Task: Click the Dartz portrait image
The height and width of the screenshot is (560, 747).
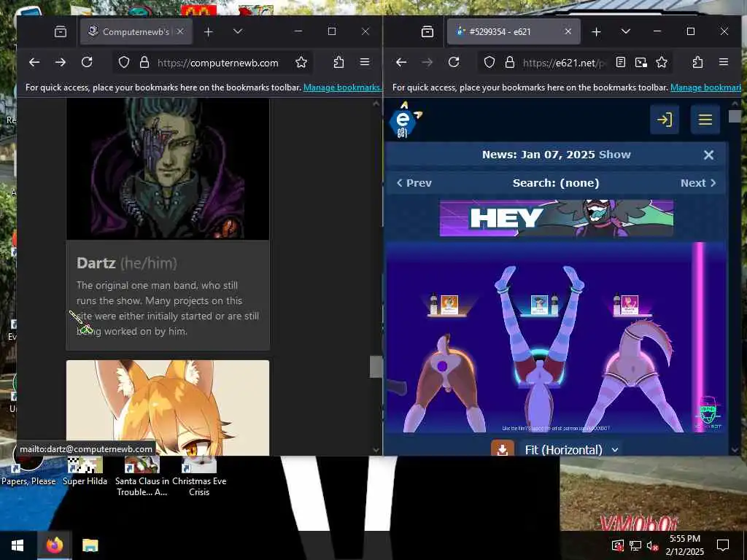Action: point(168,169)
